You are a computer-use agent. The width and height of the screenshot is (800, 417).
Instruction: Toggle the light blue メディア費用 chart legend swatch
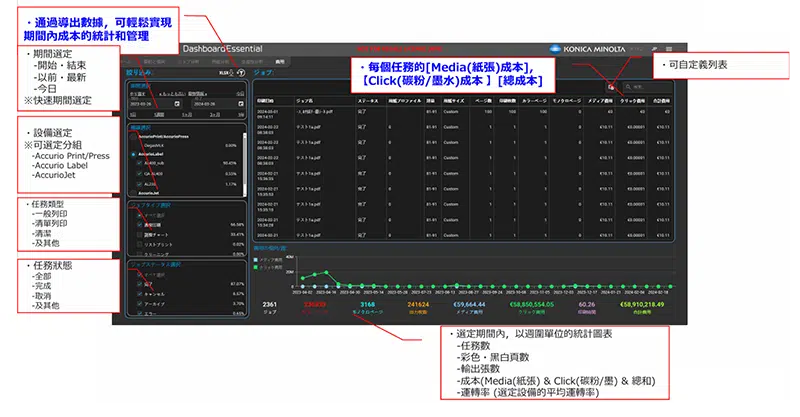pyautogui.click(x=256, y=260)
